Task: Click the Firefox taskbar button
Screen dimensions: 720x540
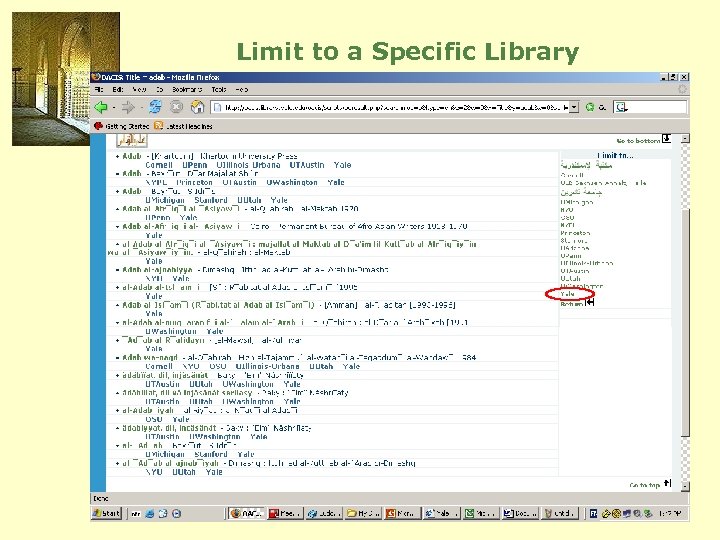Action: [247, 513]
